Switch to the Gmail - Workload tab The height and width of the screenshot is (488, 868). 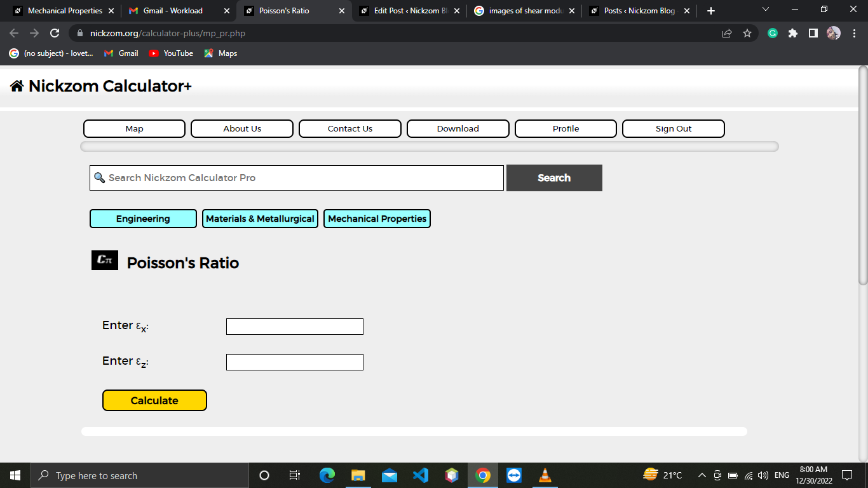[179, 11]
